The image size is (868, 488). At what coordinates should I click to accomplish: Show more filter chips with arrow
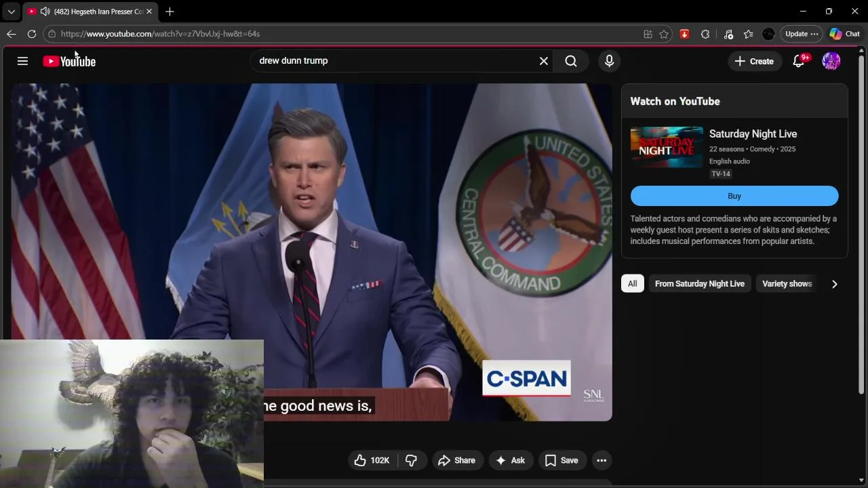[x=835, y=284]
